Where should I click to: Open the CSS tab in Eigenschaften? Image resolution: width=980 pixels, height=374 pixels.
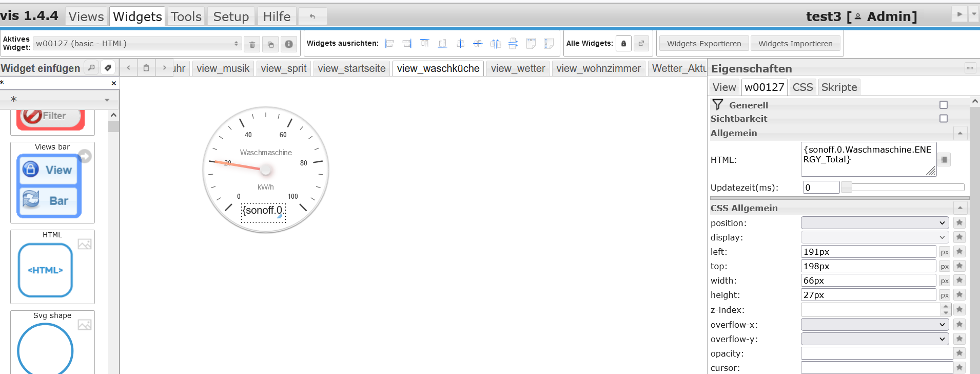coord(802,87)
